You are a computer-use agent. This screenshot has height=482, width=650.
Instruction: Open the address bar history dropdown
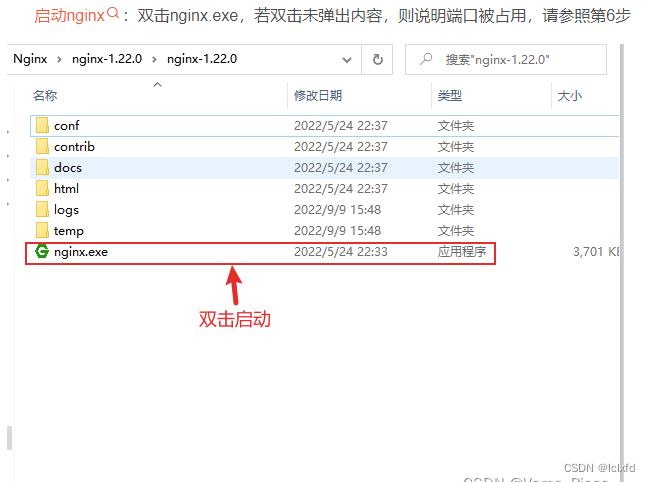click(x=347, y=60)
